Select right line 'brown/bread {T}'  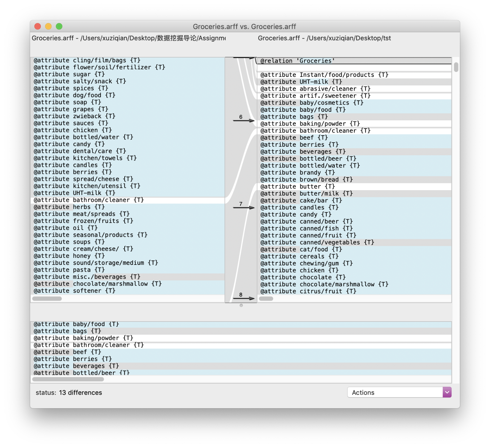[x=354, y=180]
